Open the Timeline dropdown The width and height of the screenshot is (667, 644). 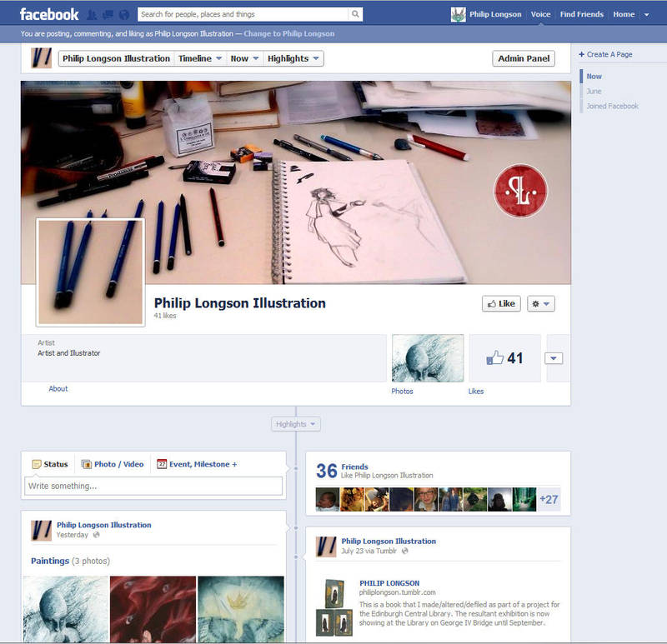200,58
